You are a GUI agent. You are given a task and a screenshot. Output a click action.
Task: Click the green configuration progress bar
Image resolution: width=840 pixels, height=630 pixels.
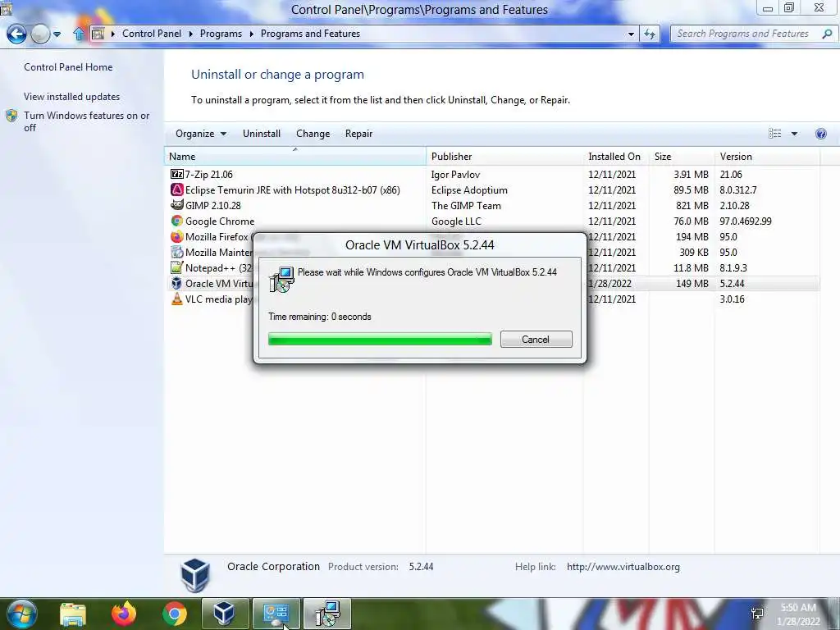click(380, 339)
